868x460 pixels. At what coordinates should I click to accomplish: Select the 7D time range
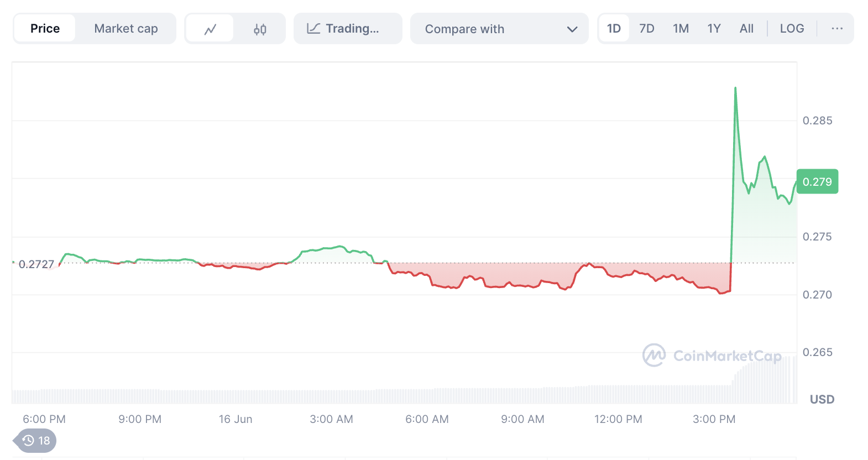coord(646,29)
